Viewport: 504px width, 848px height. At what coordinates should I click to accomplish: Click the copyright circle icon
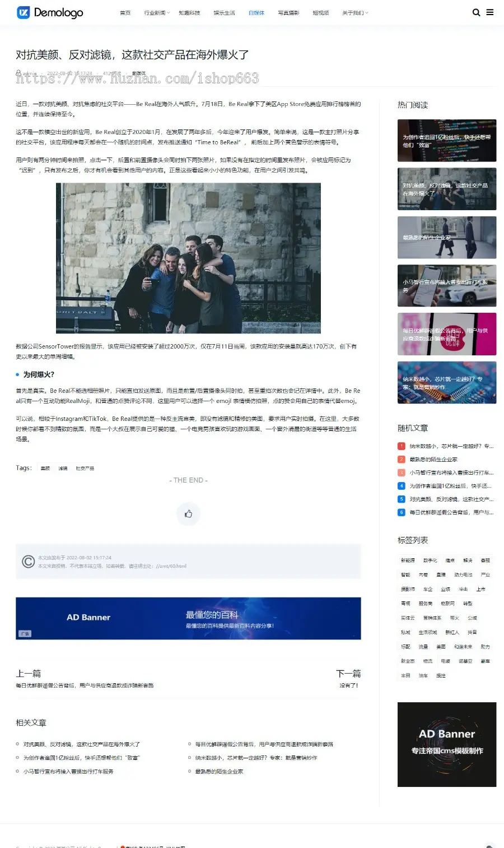pos(28,562)
